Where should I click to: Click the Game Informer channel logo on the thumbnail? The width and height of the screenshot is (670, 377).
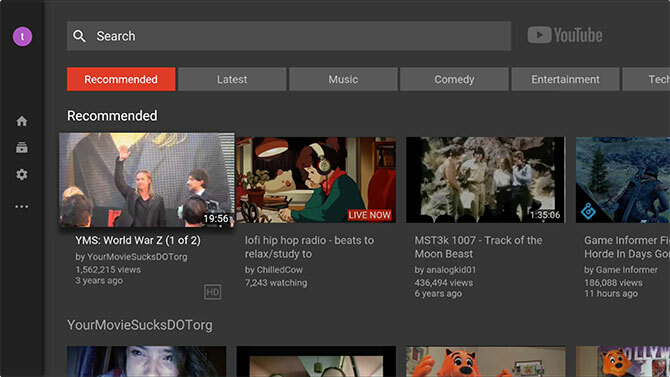[x=588, y=211]
